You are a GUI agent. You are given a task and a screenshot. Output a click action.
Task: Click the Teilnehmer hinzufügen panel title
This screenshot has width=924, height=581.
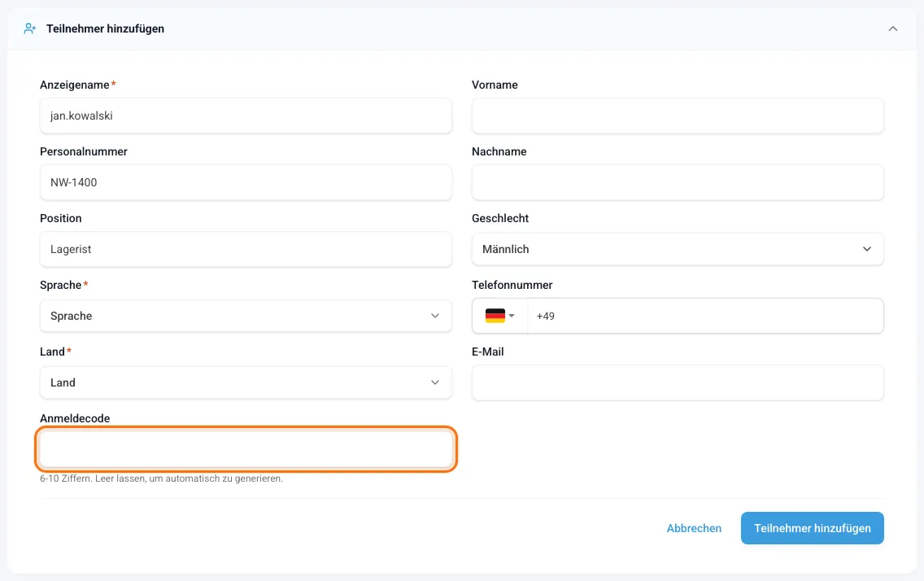106,28
